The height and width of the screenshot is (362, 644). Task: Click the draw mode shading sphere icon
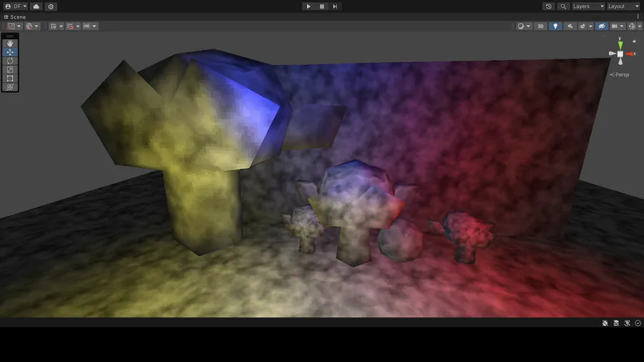point(521,26)
